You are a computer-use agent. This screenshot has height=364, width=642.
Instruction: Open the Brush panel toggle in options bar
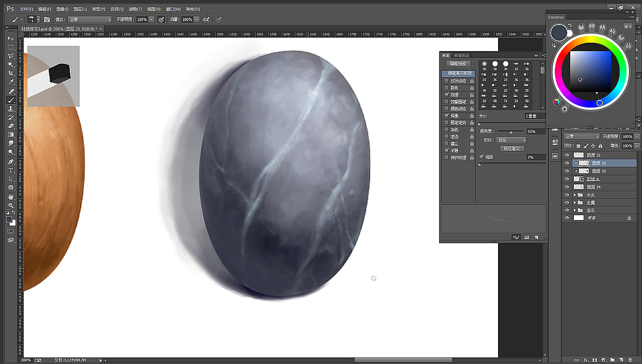[47, 20]
